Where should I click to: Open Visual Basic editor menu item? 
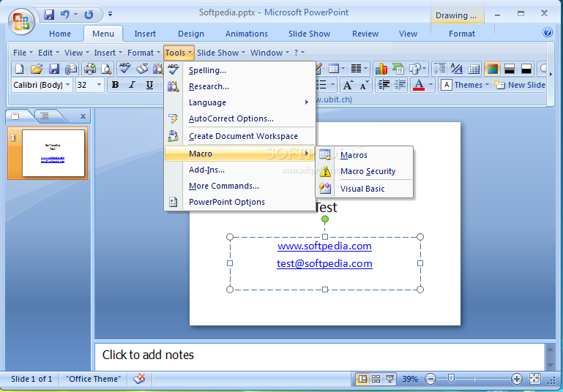pos(365,189)
